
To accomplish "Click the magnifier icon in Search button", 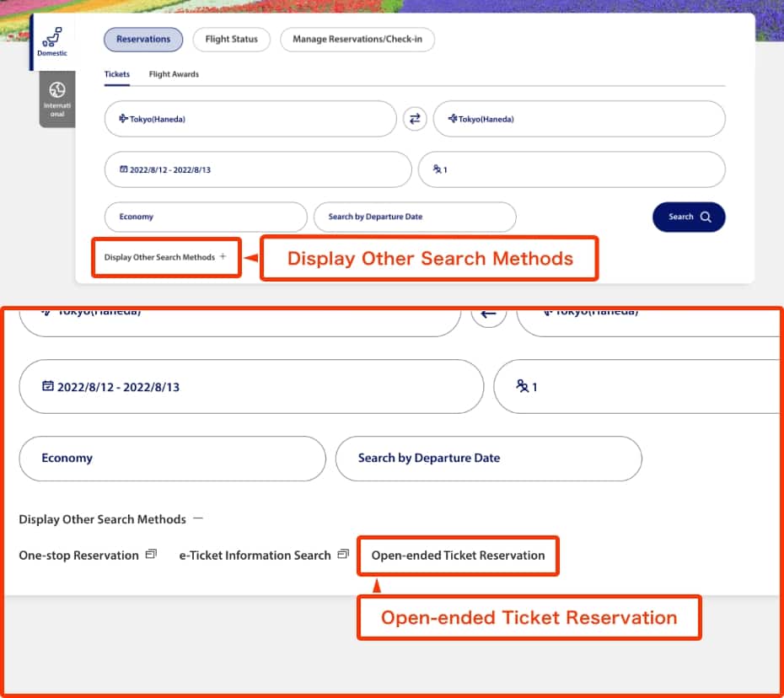I will click(706, 217).
